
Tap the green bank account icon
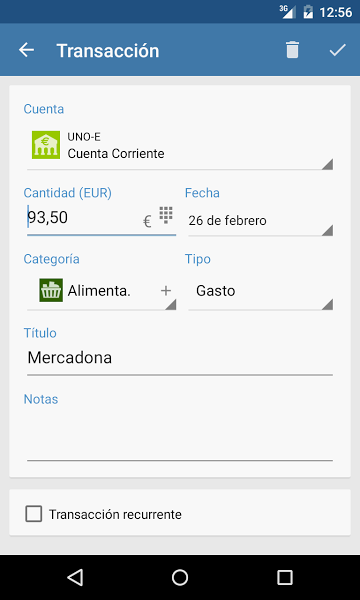(x=46, y=145)
